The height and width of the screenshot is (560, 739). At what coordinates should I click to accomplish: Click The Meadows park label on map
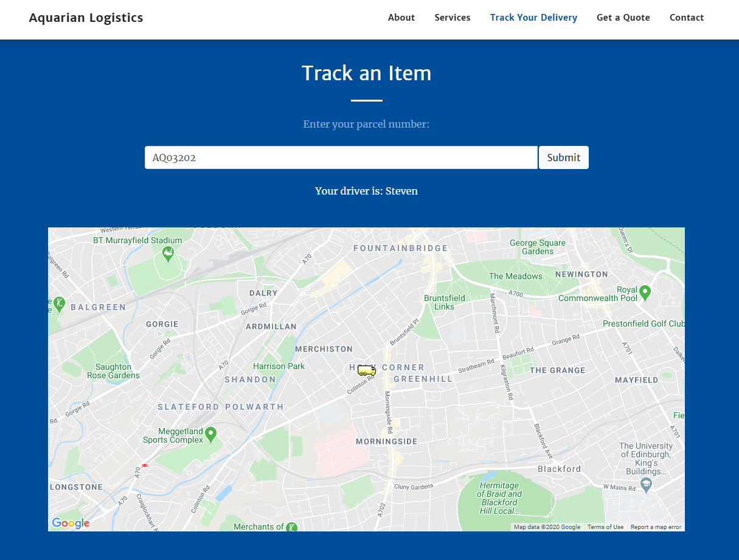tap(515, 276)
